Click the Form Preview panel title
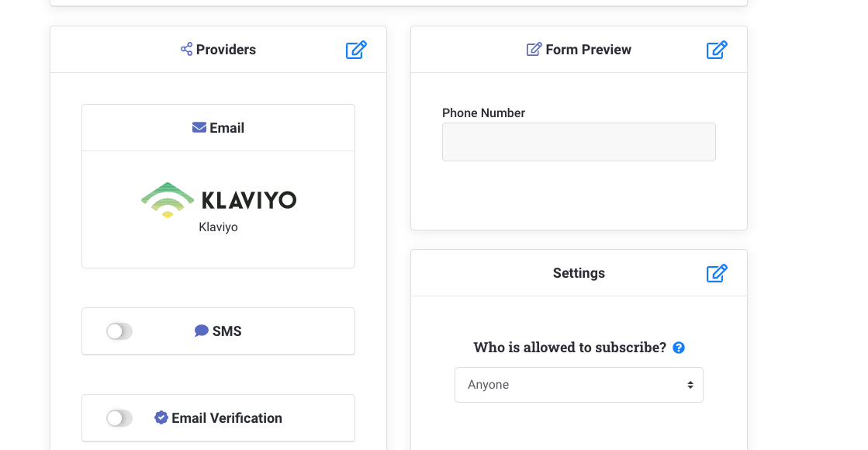Image resolution: width=868 pixels, height=450 pixels. pos(588,50)
